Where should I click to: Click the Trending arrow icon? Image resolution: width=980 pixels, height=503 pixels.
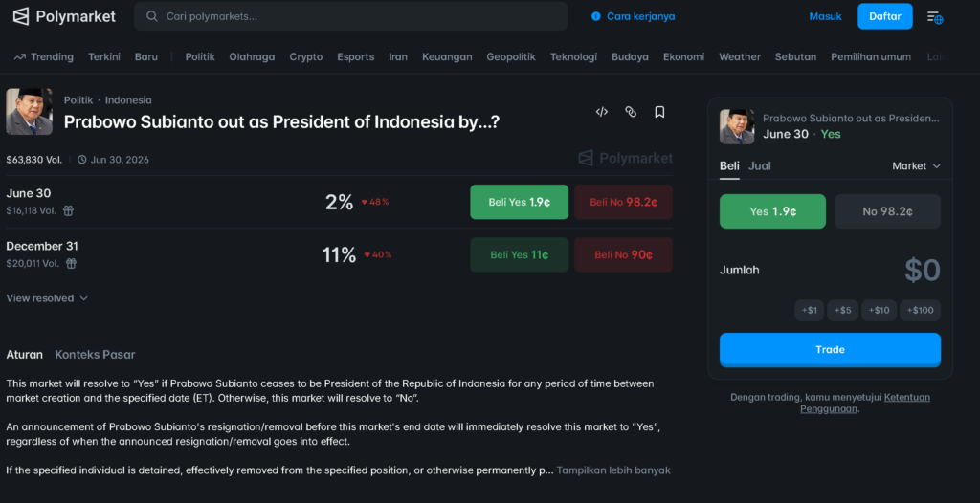coord(19,56)
